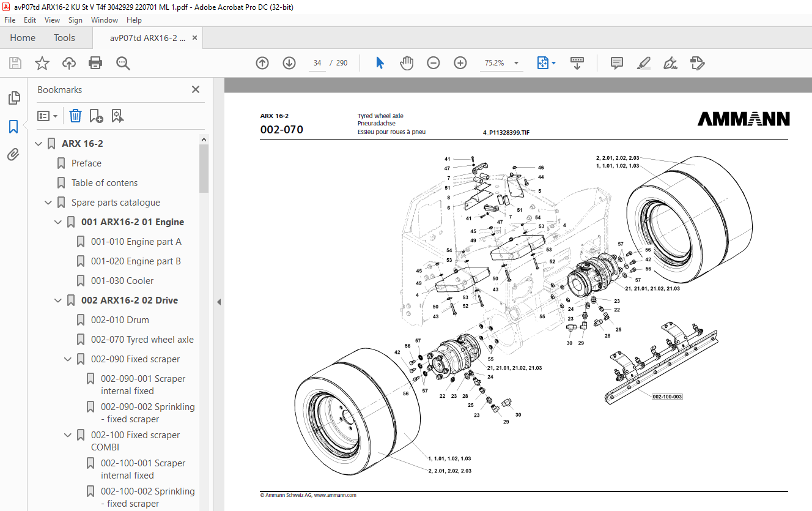Collapse the navigation pane arrow
This screenshot has width=812, height=511.
[218, 302]
